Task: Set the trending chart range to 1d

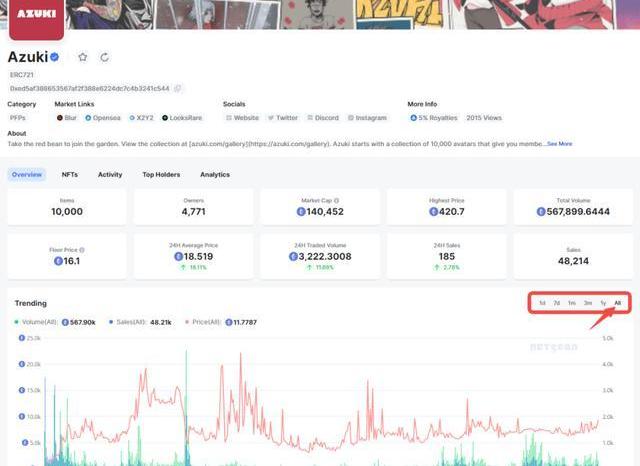Action: (x=542, y=303)
